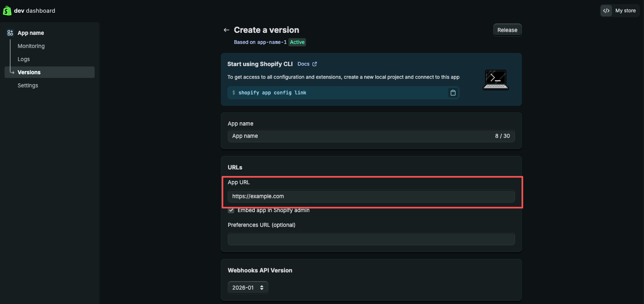Image resolution: width=644 pixels, height=304 pixels.
Task: Click the App name grid icon in sidebar
Action: coord(10,33)
